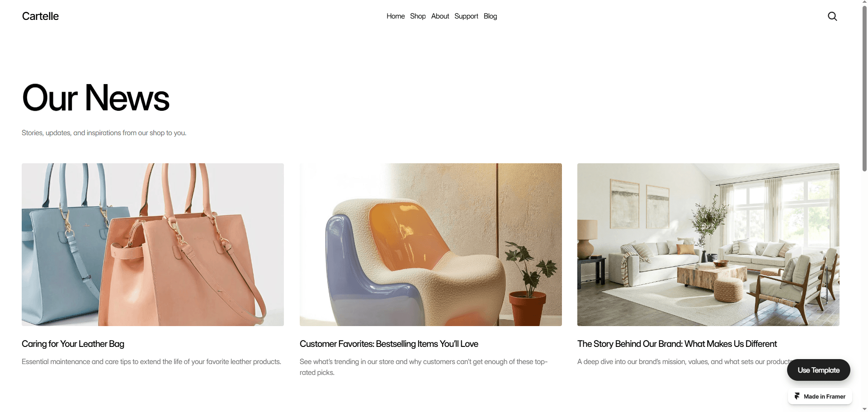The width and height of the screenshot is (868, 412).
Task: Click the Framer logo icon in badge
Action: [797, 396]
